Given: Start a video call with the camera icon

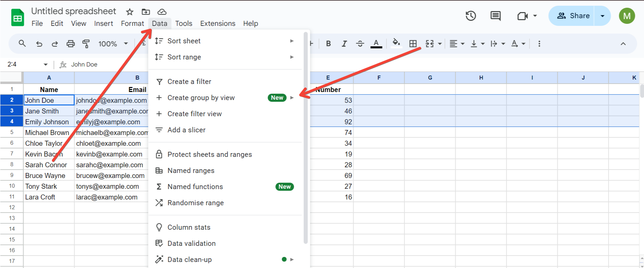Looking at the screenshot, I should click(522, 16).
